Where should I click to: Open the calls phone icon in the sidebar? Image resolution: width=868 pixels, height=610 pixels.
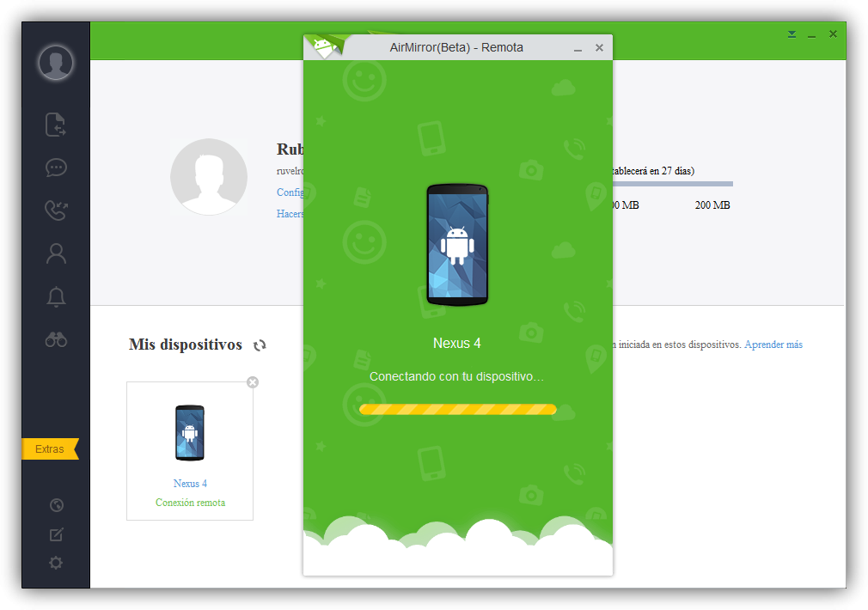point(56,210)
